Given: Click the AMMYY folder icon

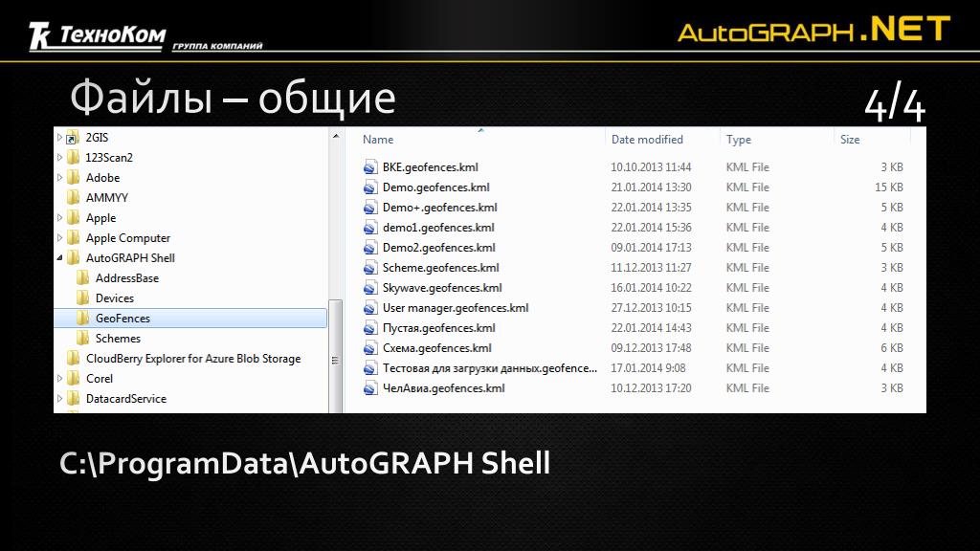Looking at the screenshot, I should coord(73,197).
